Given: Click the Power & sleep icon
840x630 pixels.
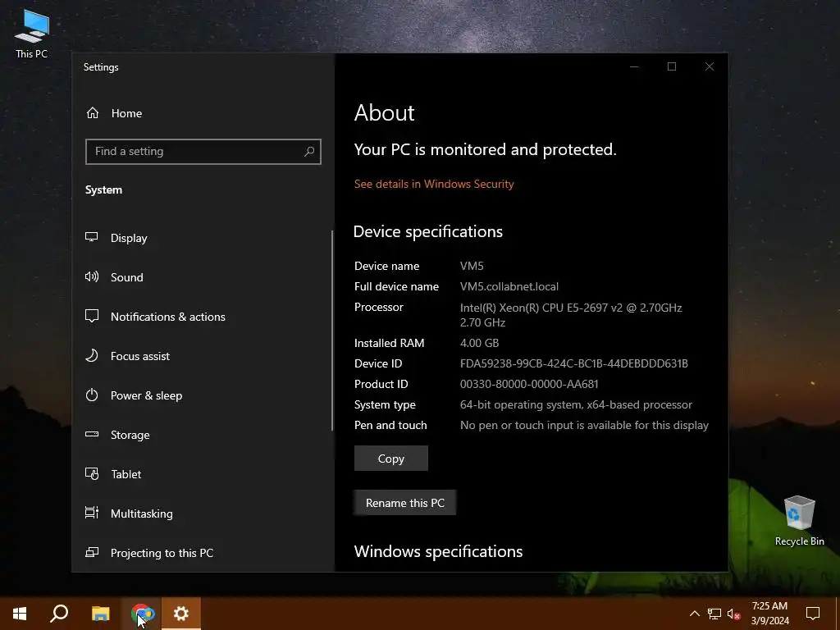Looking at the screenshot, I should click(92, 395).
